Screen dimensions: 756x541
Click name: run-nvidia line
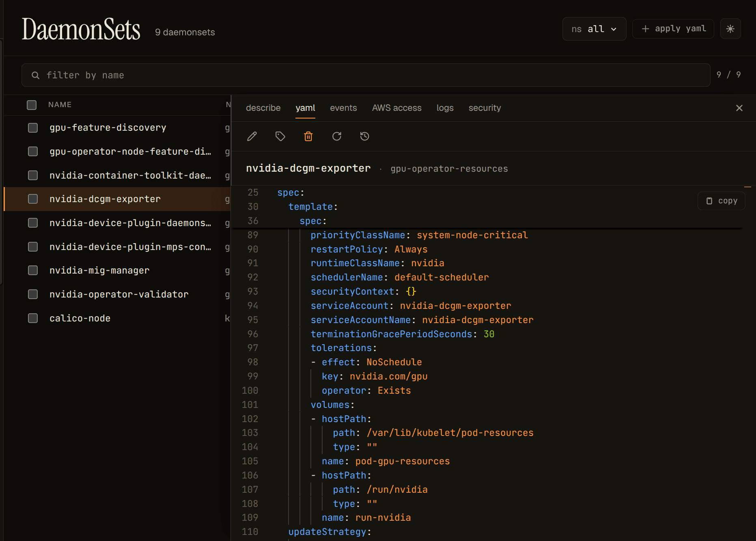click(x=366, y=517)
